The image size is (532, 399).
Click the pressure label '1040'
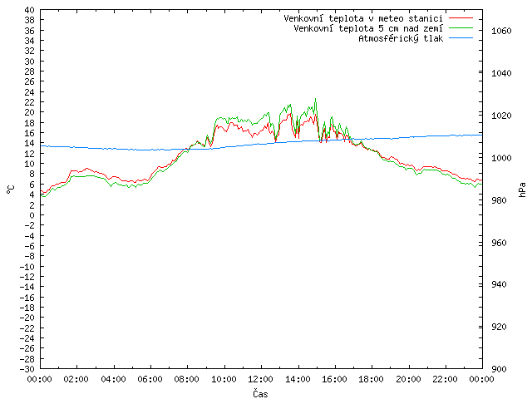501,73
